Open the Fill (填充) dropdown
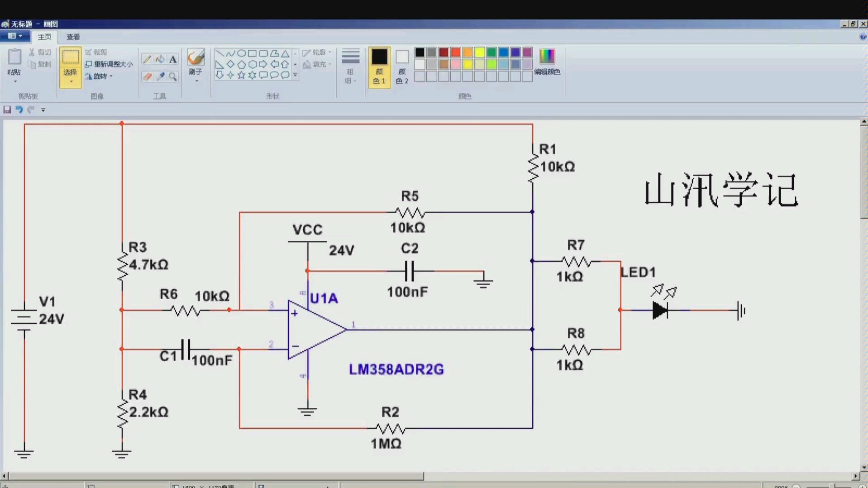Image resolution: width=868 pixels, height=488 pixels. (317, 64)
